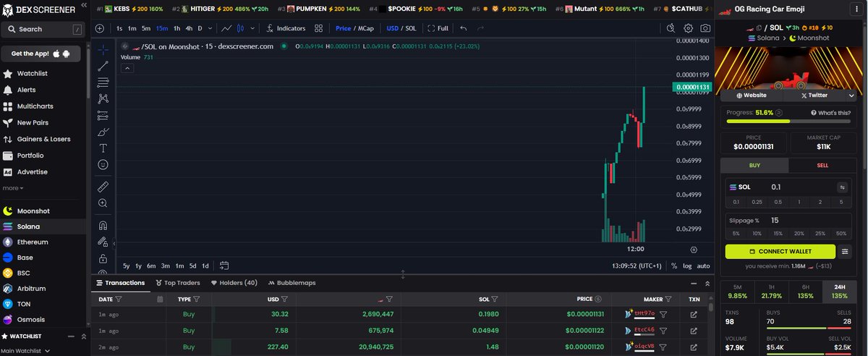Screen dimensions: 868x356
Task: Select the Moonshot chain filter
Action: point(33,211)
